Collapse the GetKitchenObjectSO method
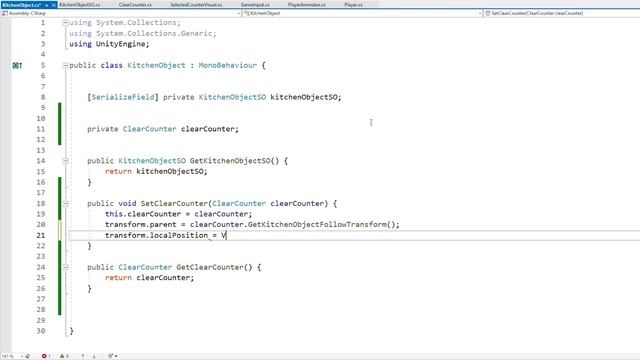Image resolution: width=640 pixels, height=360 pixels. click(x=65, y=161)
